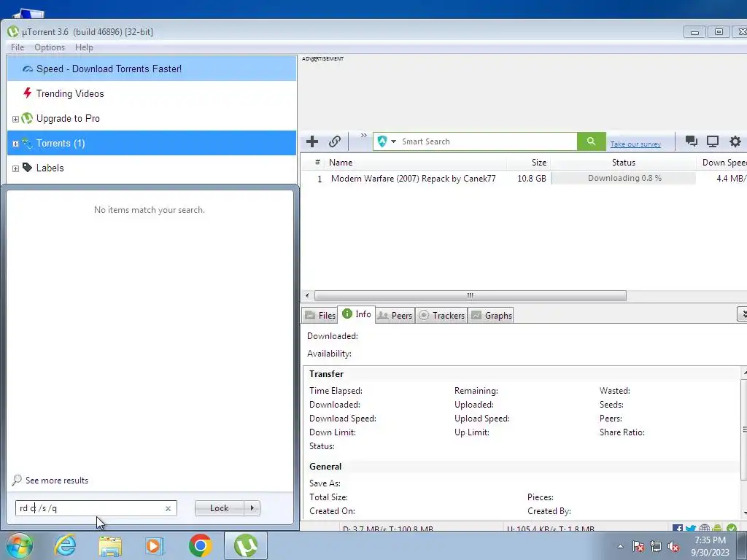Click the Twitter icon in status bar
Screen dimensions: 747x560
point(691,529)
